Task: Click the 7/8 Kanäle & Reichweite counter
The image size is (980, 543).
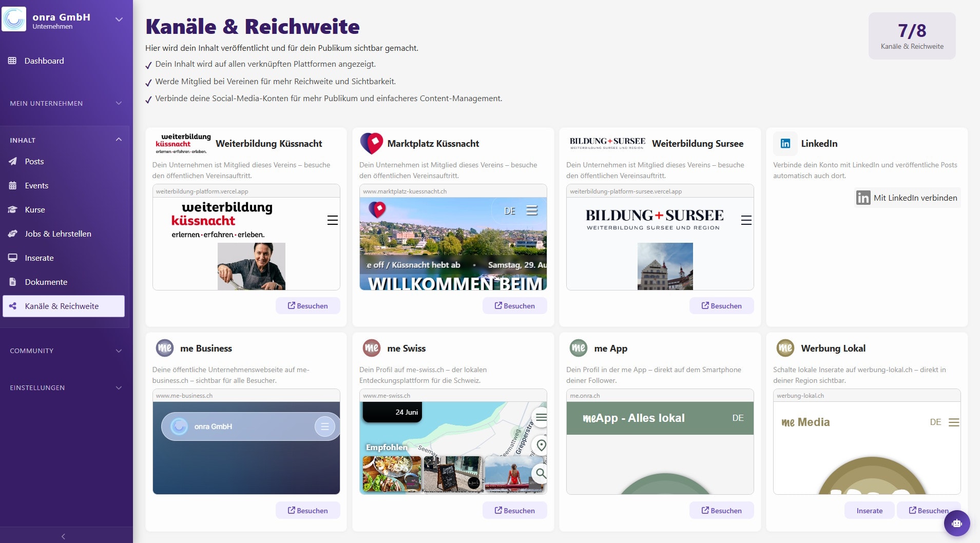Action: pos(912,36)
